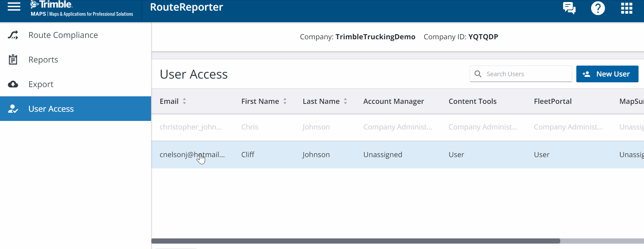Sort the table by Email column
This screenshot has height=249, width=644.
(x=184, y=101)
